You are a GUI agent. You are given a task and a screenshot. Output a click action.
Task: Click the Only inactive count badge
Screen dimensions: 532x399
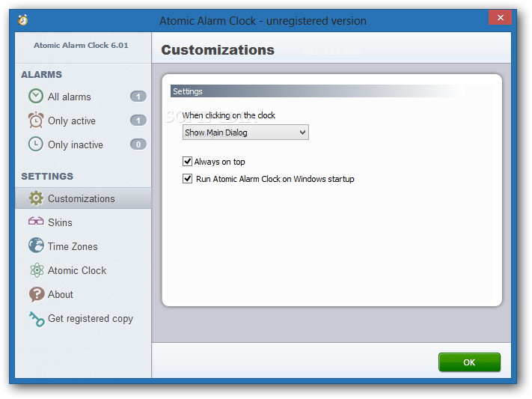point(138,144)
